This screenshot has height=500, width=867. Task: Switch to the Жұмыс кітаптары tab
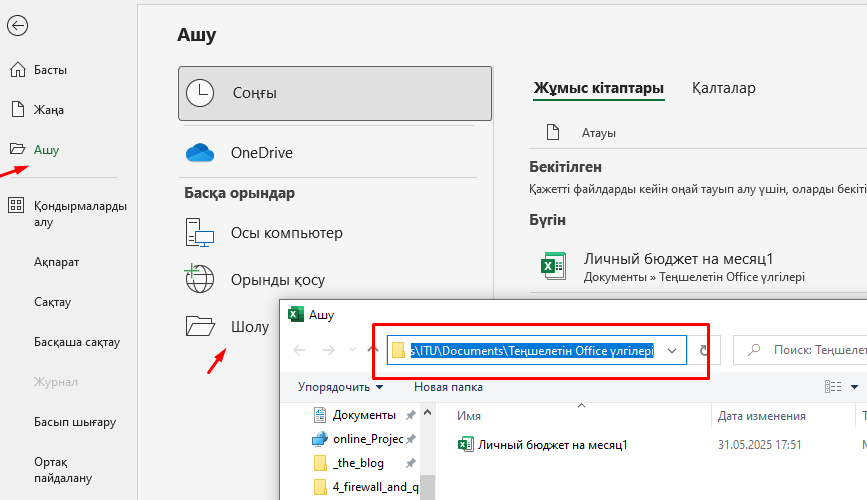coord(598,88)
